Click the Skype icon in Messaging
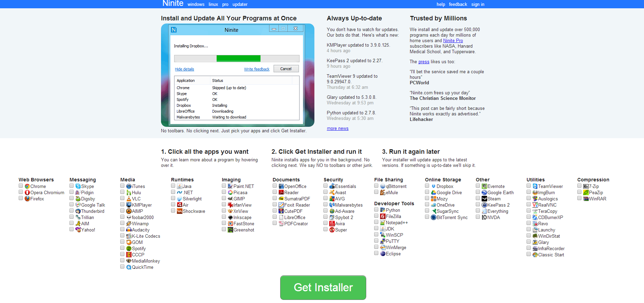Screen dimensions: 644x303 pyautogui.click(x=78, y=186)
